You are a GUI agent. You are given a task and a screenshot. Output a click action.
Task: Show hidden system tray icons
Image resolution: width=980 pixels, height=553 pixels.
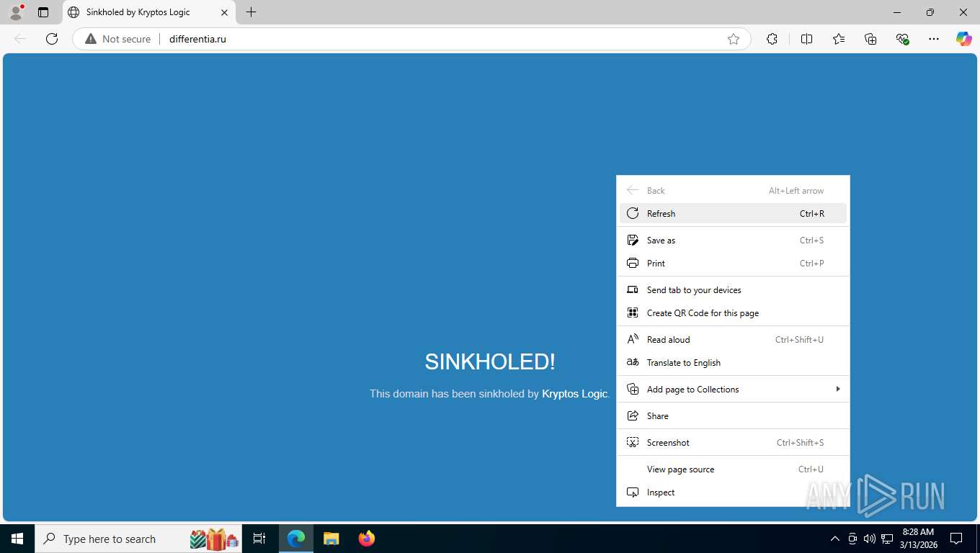coord(835,539)
